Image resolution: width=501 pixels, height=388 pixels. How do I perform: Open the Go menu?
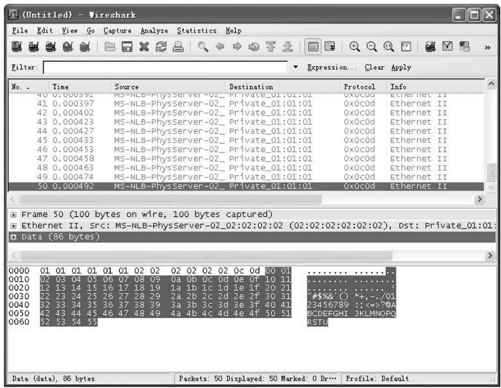click(91, 31)
